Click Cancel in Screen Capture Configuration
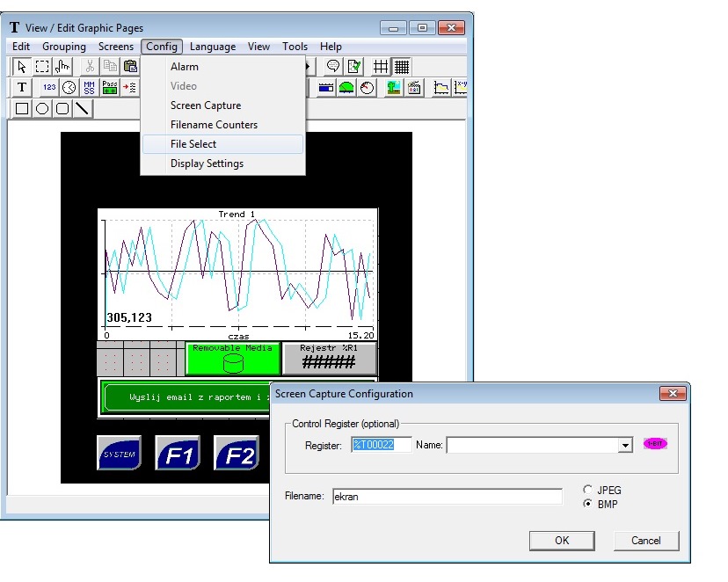 [646, 541]
